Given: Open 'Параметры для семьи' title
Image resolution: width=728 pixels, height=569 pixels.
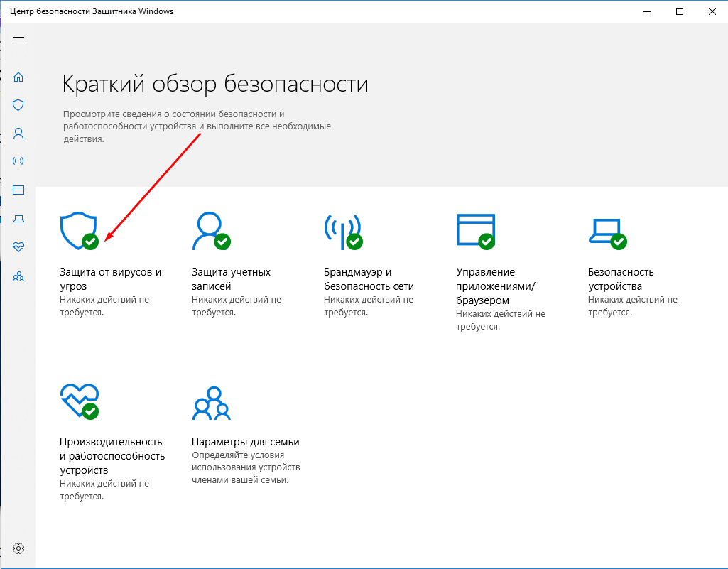Looking at the screenshot, I should (245, 442).
